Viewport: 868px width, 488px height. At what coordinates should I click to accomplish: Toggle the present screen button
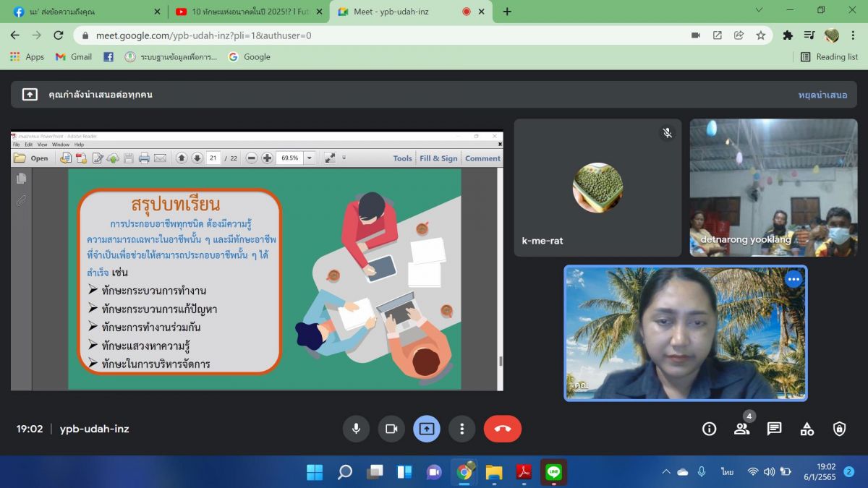point(427,429)
